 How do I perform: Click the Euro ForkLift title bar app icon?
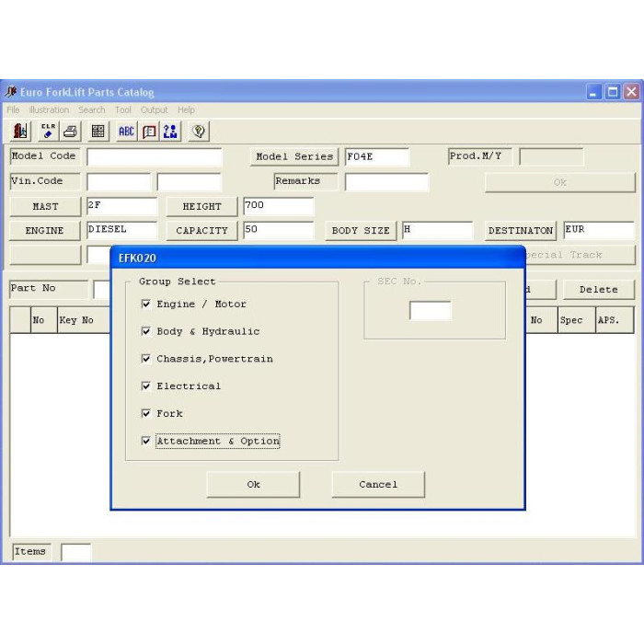11,91
